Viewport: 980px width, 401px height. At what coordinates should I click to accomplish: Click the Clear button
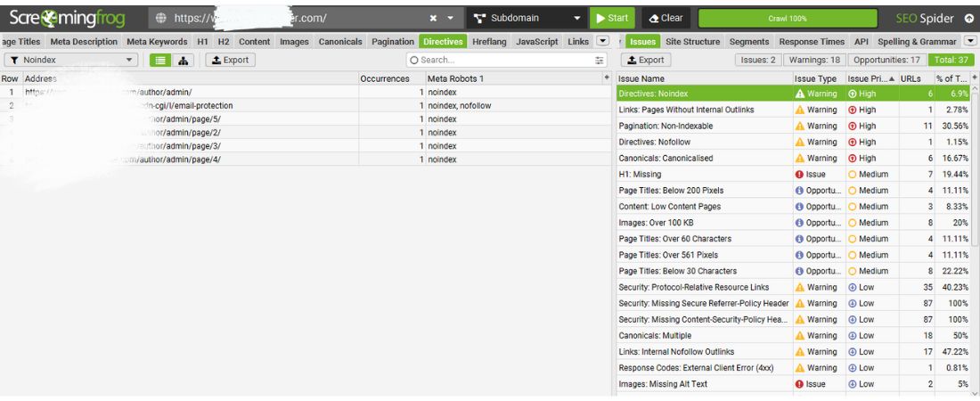click(666, 18)
